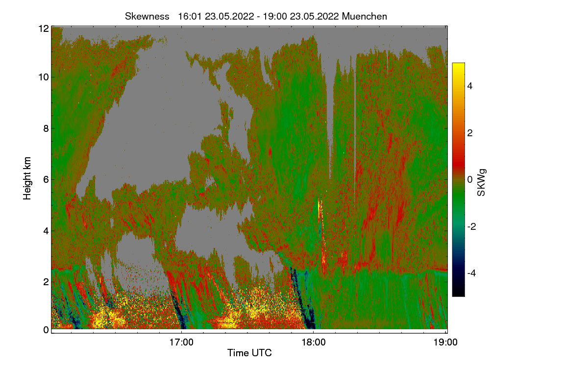The height and width of the screenshot is (392, 588).
Task: Click the "Height km" axis label
Action: [27, 178]
